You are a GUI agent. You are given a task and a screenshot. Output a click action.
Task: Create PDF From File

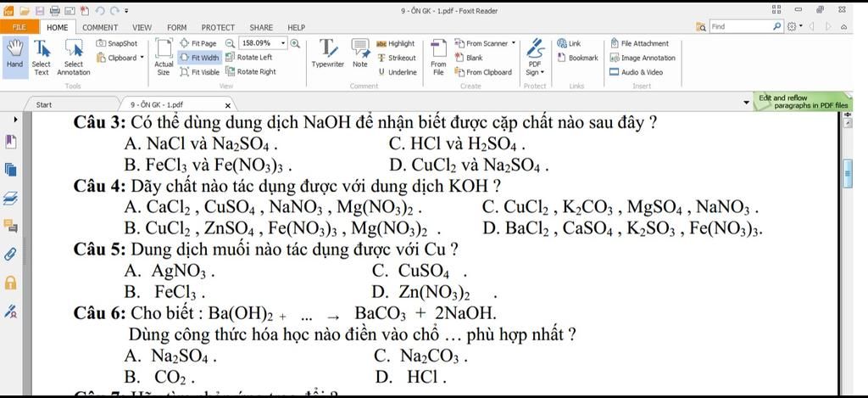coord(438,57)
